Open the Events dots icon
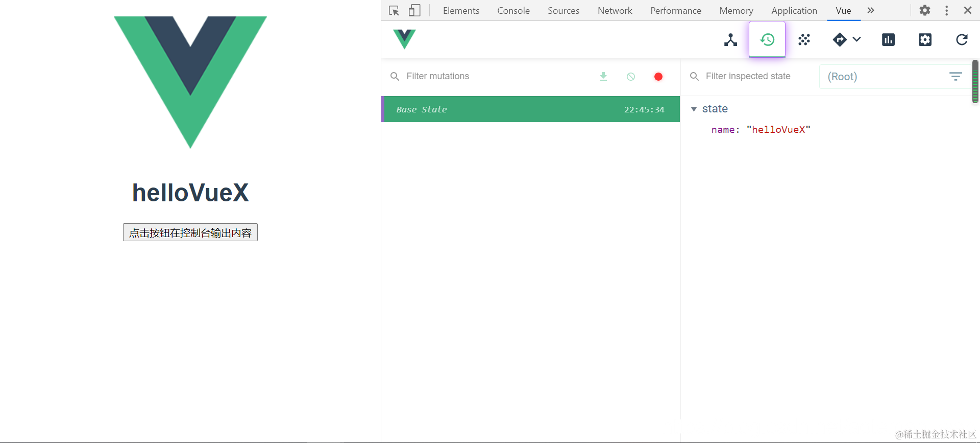Image resolution: width=980 pixels, height=443 pixels. pyautogui.click(x=804, y=39)
